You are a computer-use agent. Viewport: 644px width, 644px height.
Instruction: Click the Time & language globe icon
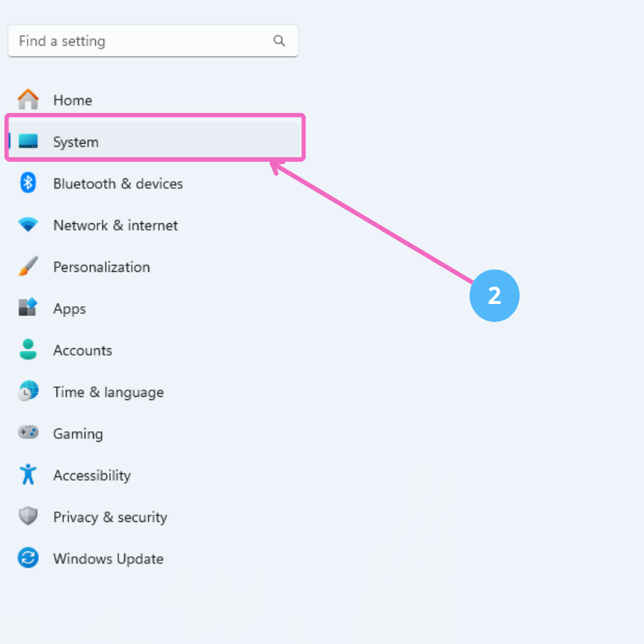click(28, 392)
